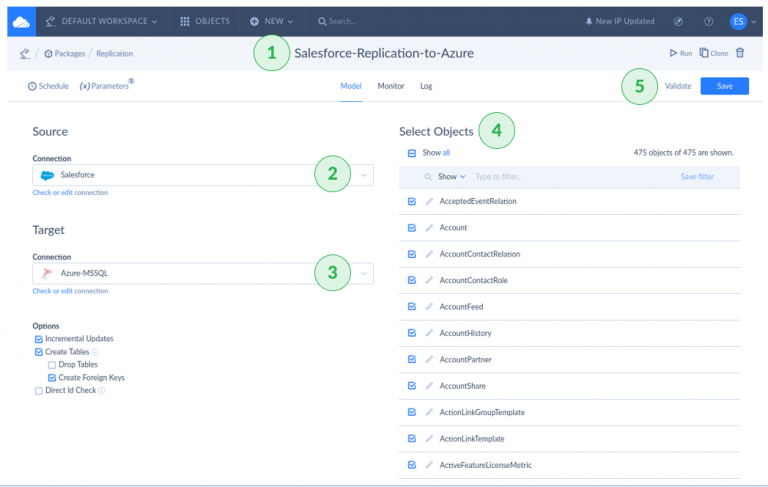Image resolution: width=768 pixels, height=487 pixels.
Task: Click the compass icon in top bar
Action: (679, 21)
